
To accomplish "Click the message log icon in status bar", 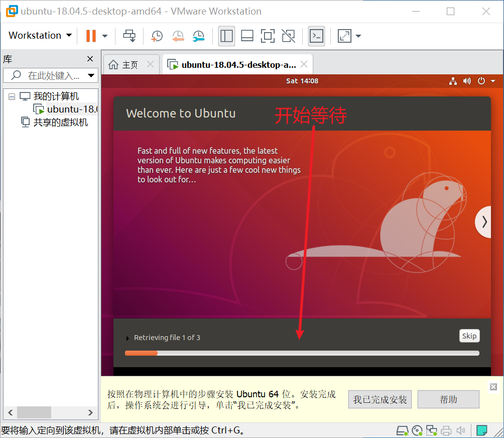I will [x=481, y=430].
